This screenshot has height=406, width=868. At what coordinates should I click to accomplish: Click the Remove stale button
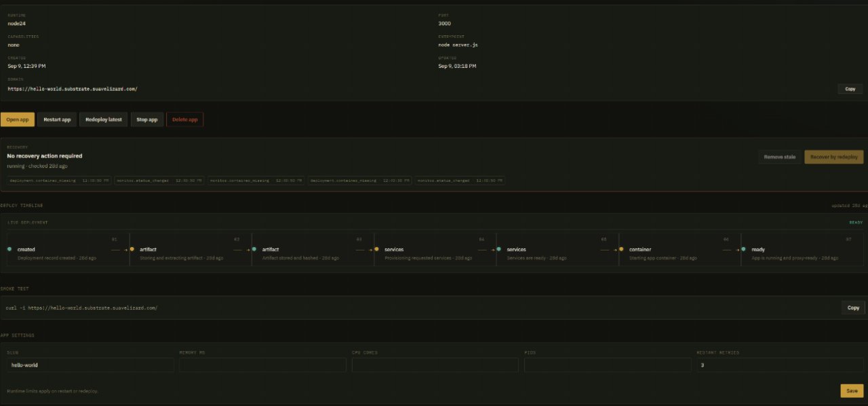coord(779,157)
